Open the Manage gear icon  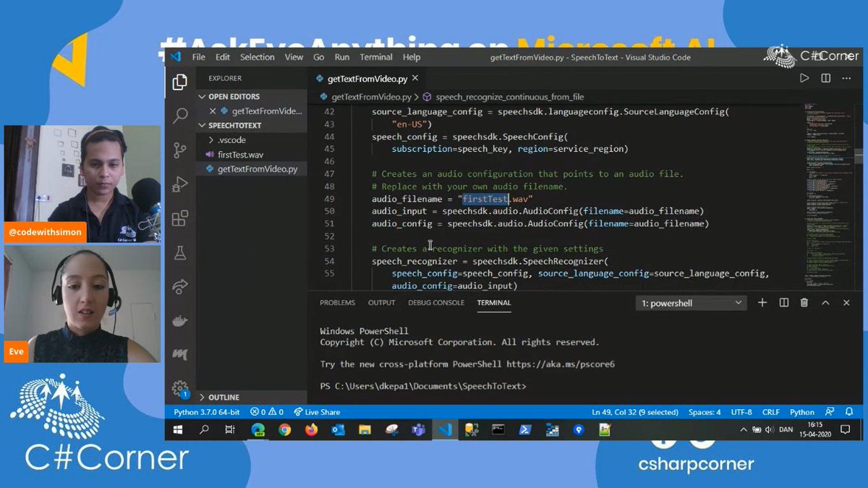(180, 389)
